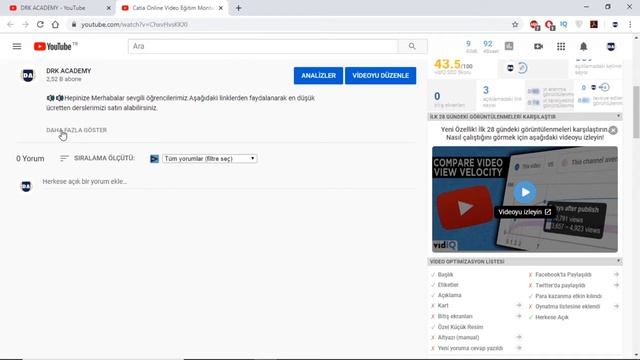The width and height of the screenshot is (640, 360).
Task: Click the vidIQ comment filter icon
Action: (x=154, y=159)
